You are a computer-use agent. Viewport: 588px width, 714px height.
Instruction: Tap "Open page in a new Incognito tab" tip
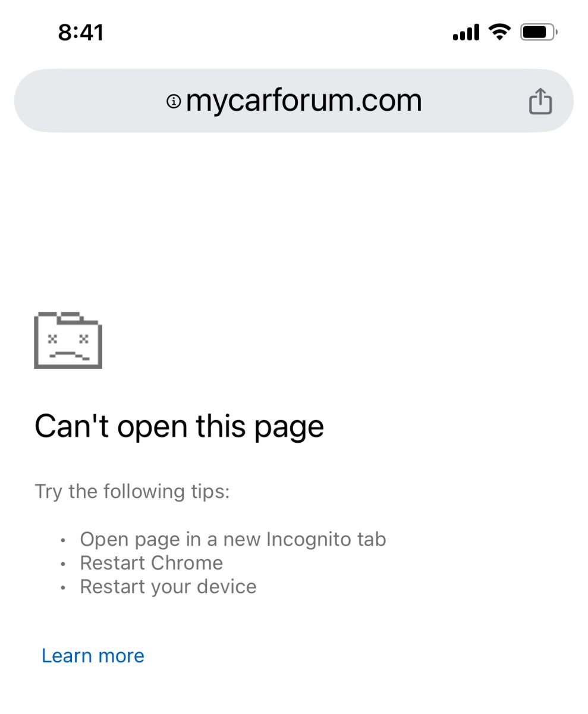pos(233,540)
